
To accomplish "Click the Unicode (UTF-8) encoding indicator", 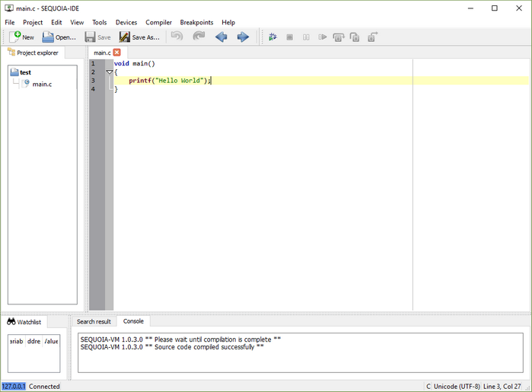I will pos(457,386).
